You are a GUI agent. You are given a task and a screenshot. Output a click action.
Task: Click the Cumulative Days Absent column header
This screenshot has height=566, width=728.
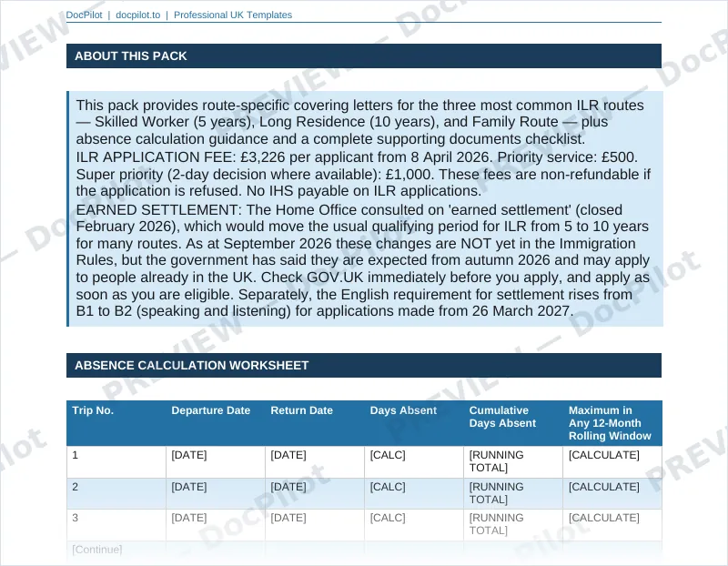pyautogui.click(x=513, y=423)
